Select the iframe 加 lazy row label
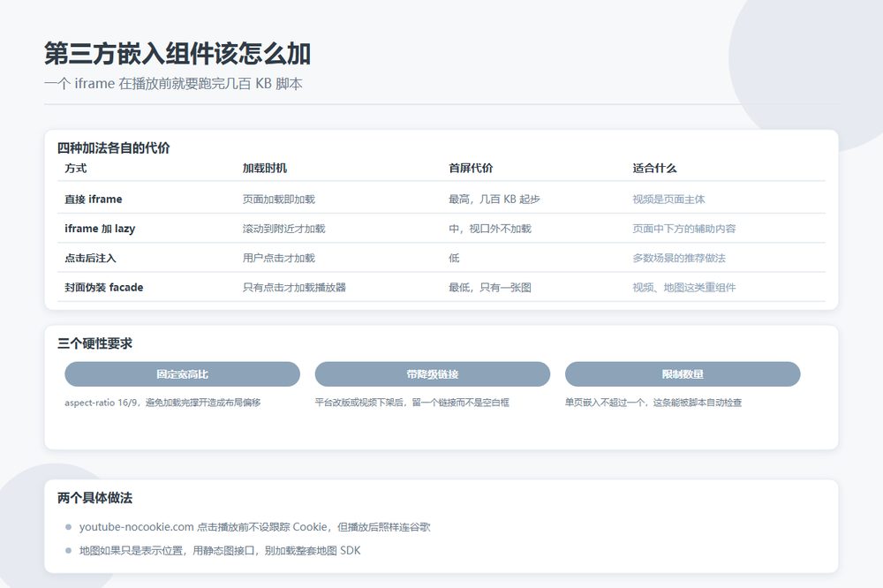Screen dimensions: 883x588 [x=101, y=229]
